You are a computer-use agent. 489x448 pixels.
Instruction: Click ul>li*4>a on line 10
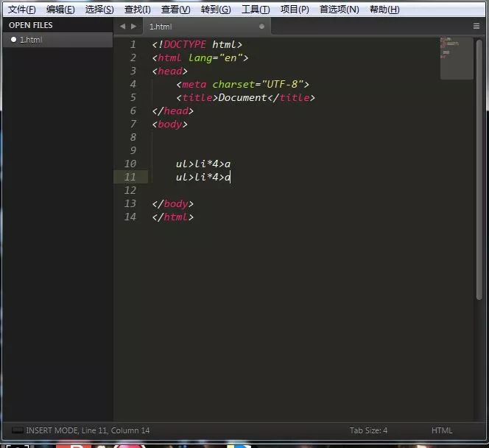(x=203, y=164)
